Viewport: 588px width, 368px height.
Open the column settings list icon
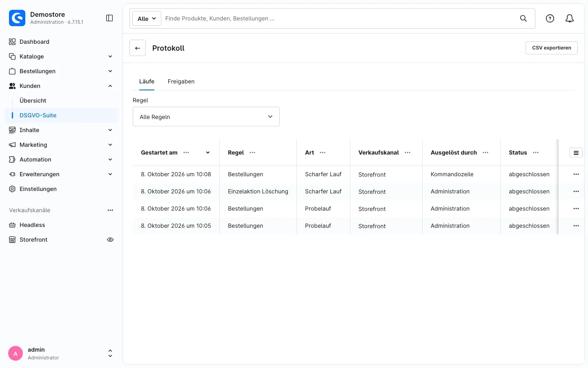(576, 153)
